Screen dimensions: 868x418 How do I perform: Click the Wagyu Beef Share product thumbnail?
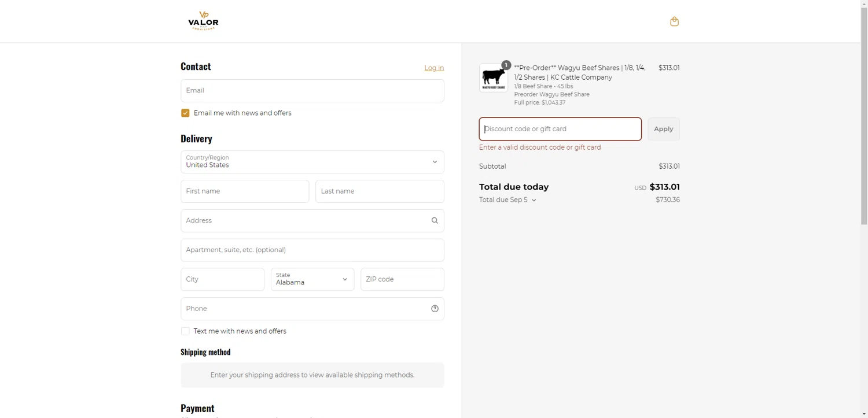pyautogui.click(x=494, y=77)
